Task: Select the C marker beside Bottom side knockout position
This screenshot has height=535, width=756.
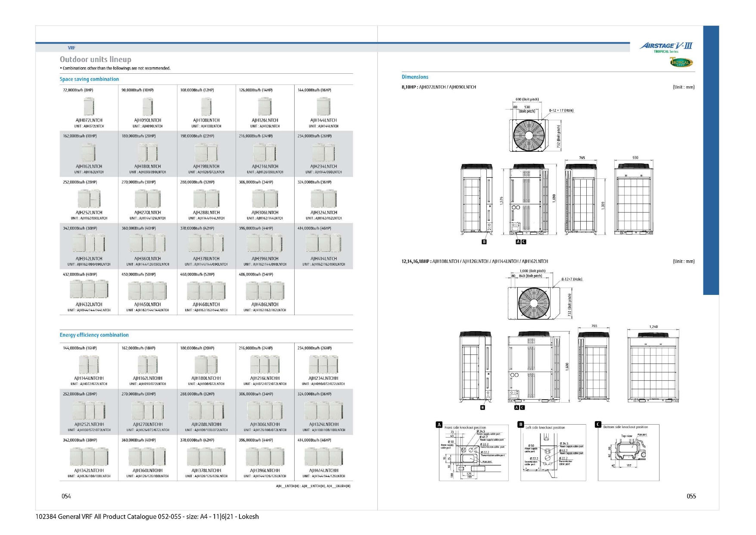Action: point(598,425)
